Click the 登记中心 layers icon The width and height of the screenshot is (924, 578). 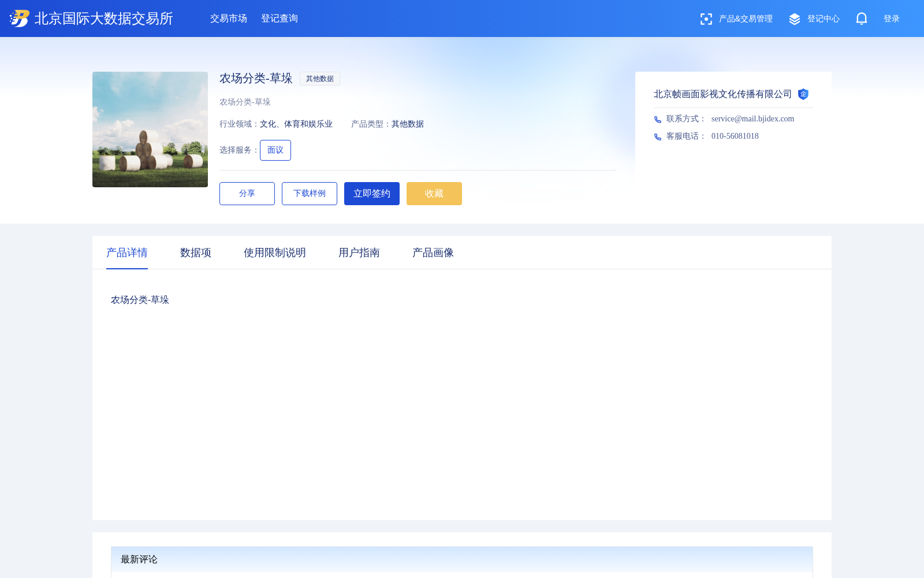coord(795,19)
